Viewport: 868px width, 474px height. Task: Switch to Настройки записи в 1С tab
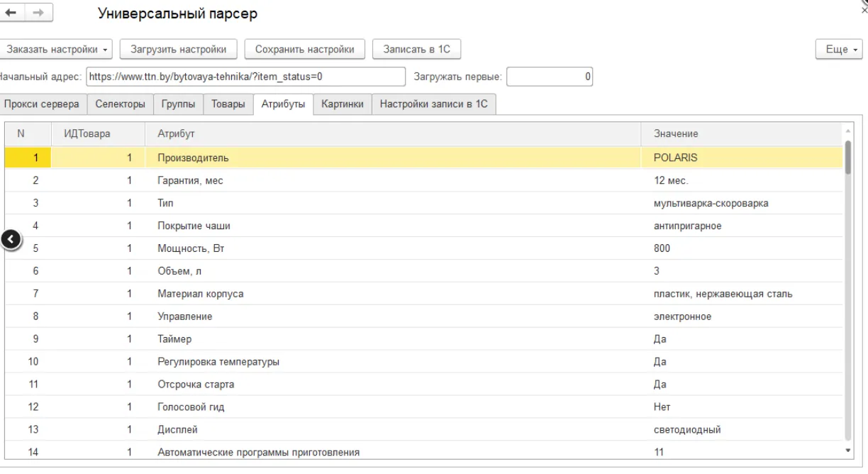(433, 104)
